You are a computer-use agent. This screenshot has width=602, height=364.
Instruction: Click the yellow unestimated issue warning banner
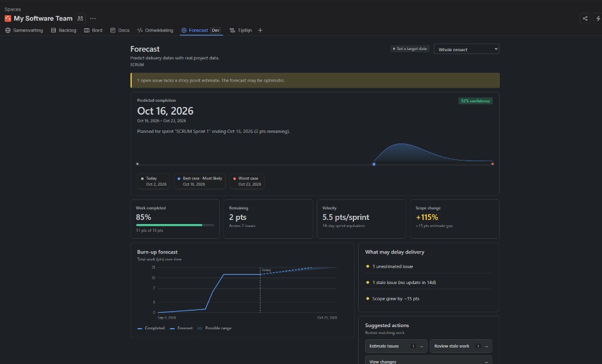click(315, 81)
